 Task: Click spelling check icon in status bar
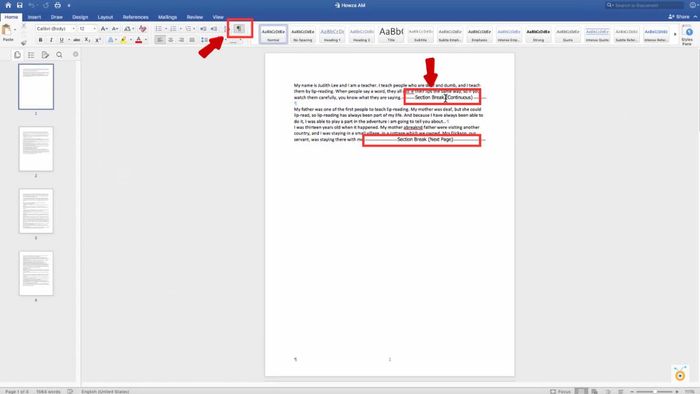(x=70, y=391)
